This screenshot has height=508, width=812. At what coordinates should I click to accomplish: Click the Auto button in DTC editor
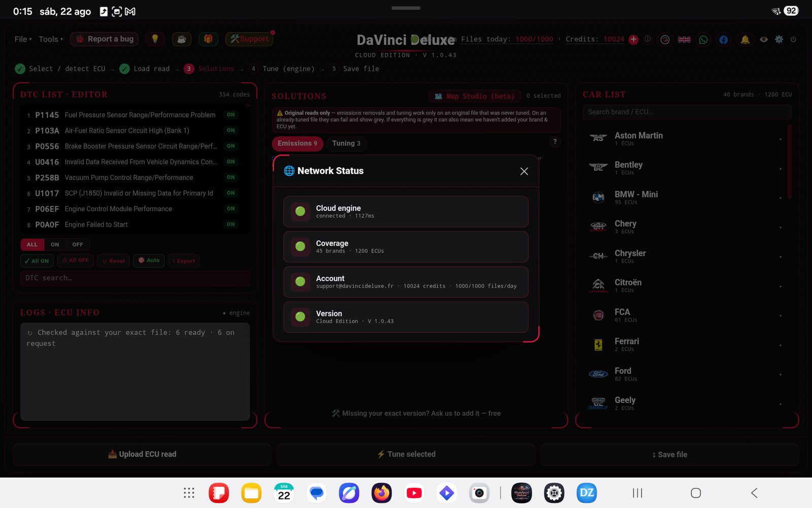[x=149, y=261]
